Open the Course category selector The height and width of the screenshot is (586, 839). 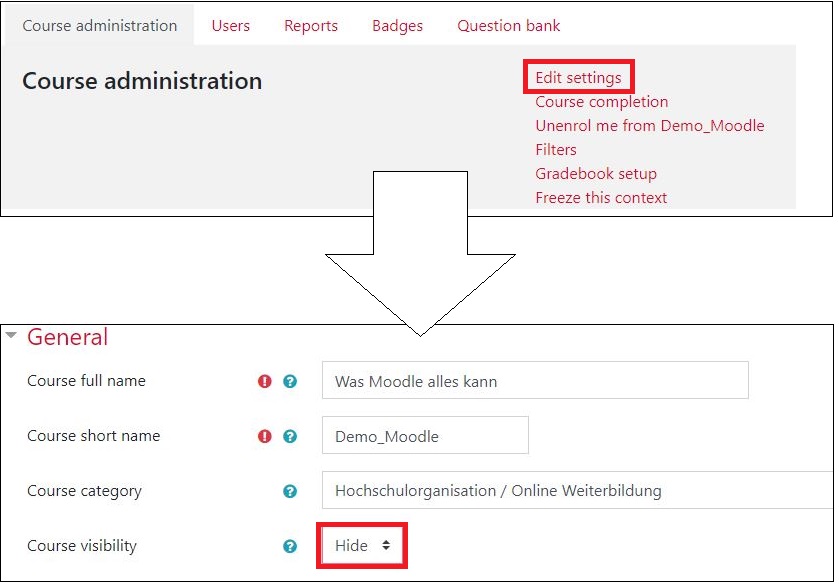point(575,491)
